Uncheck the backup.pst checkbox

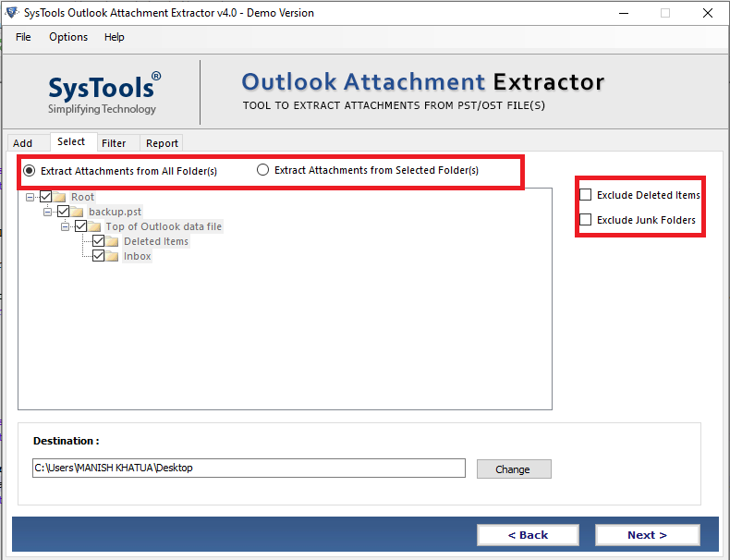click(64, 212)
